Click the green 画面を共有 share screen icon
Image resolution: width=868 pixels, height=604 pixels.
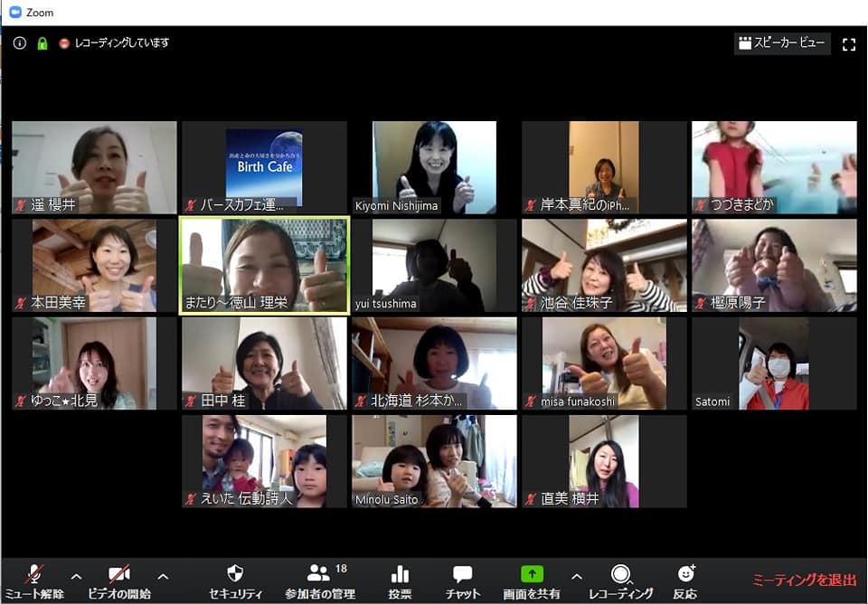coord(532,574)
